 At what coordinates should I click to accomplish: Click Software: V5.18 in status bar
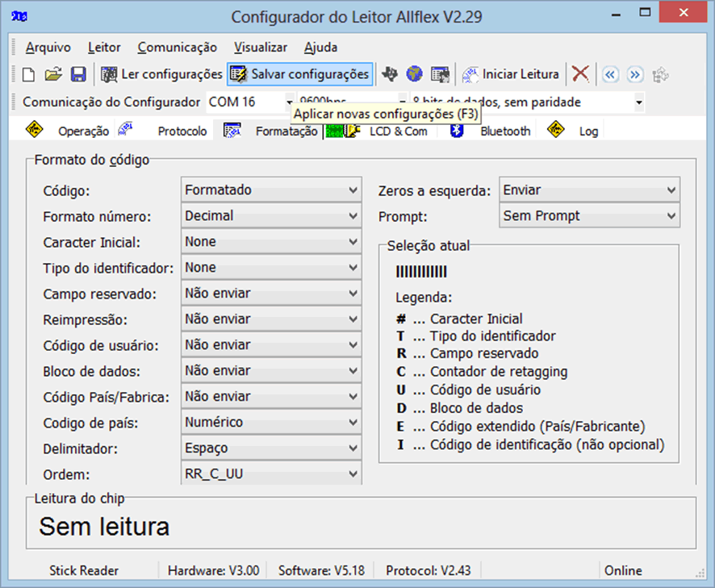(321, 571)
